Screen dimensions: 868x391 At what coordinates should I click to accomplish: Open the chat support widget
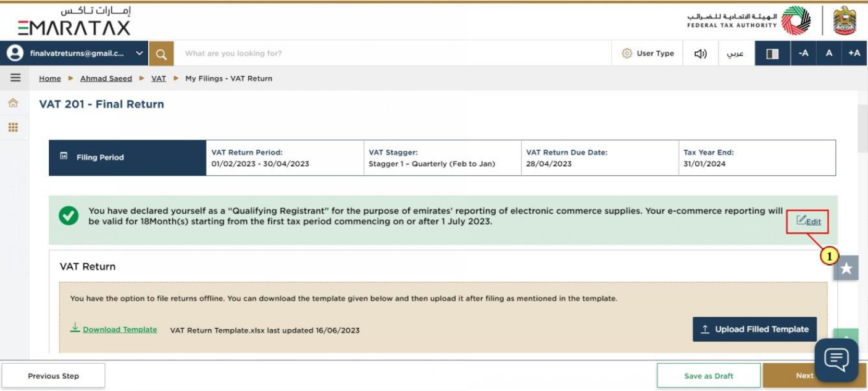(x=837, y=359)
